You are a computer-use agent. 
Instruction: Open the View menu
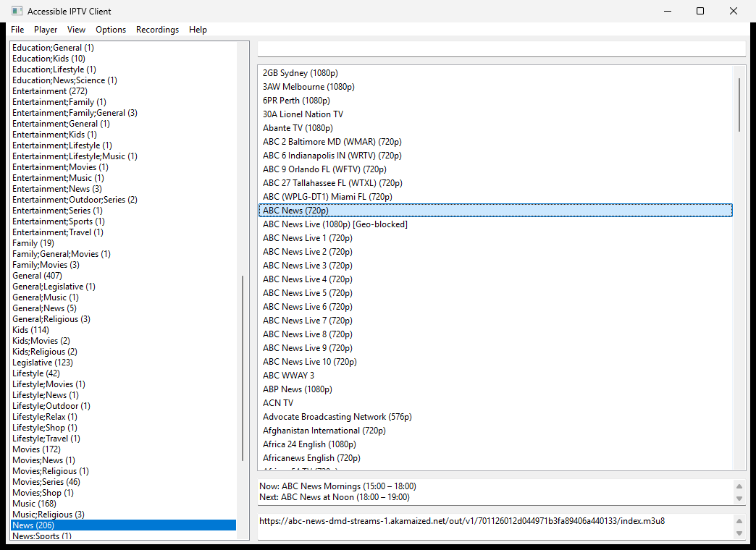click(76, 30)
